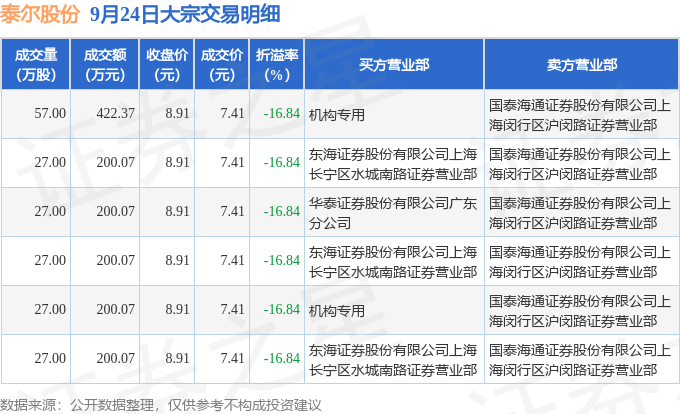Select the 成交量(万股) column header

36,64
